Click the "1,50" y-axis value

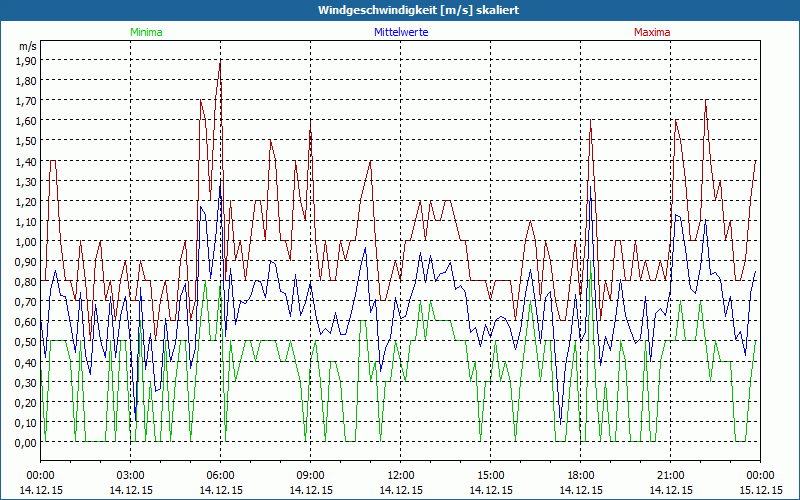[26, 141]
